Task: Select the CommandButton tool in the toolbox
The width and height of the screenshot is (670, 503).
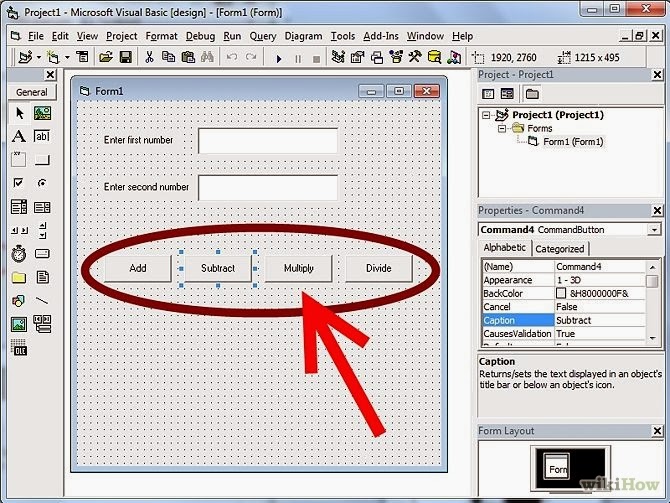Action: tap(42, 160)
